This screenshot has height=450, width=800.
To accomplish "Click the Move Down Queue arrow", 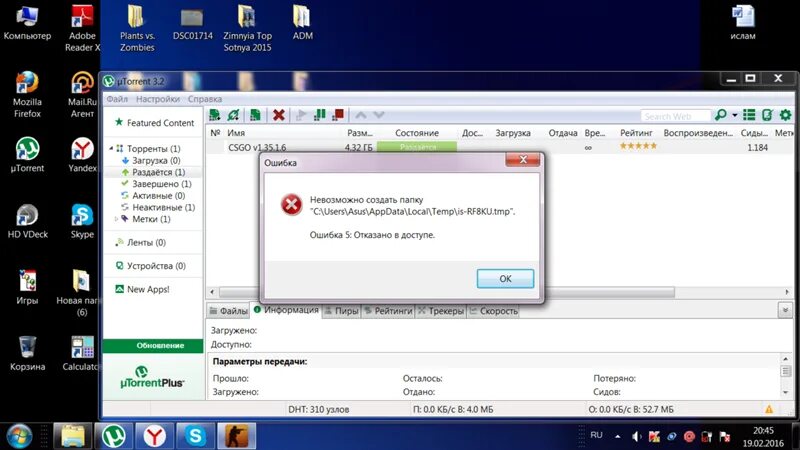I will point(379,115).
